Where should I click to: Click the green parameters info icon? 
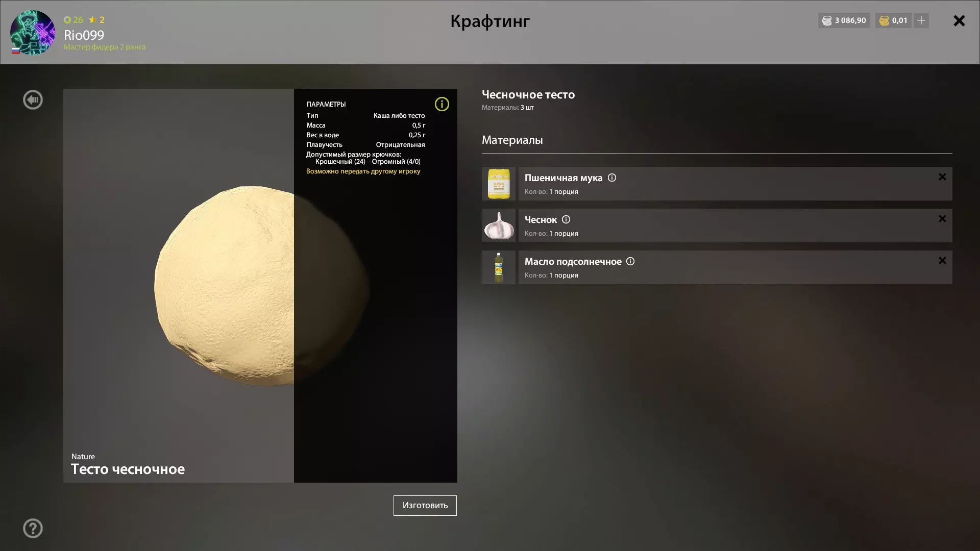[x=442, y=104]
